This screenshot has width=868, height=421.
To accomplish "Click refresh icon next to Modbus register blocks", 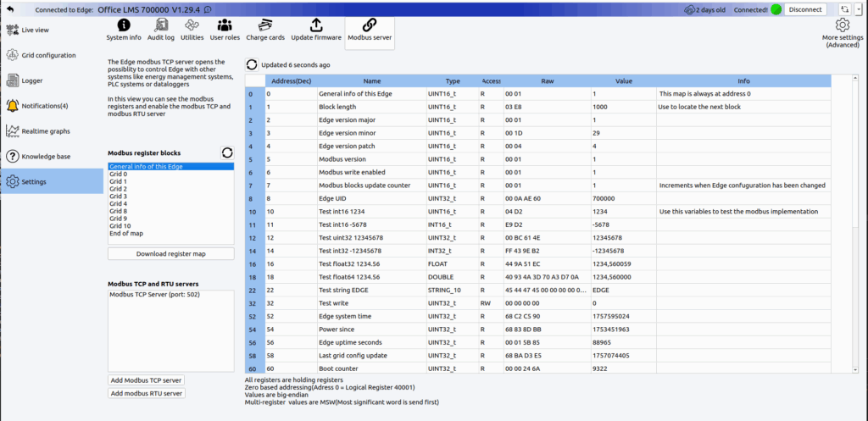I will click(227, 152).
